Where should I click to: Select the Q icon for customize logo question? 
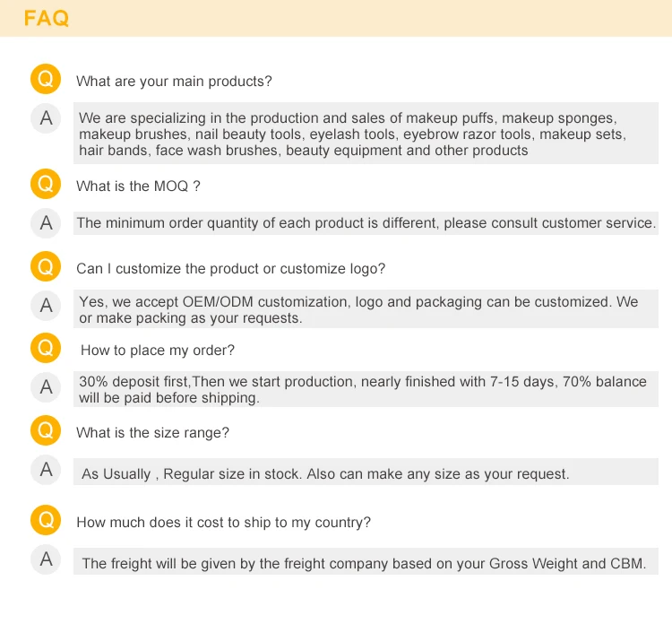(46, 267)
